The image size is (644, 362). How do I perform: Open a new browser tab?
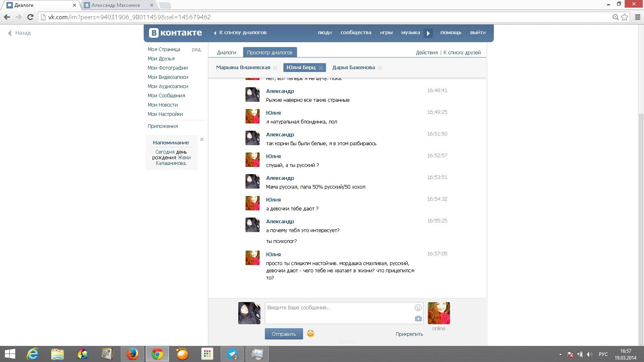tap(165, 5)
